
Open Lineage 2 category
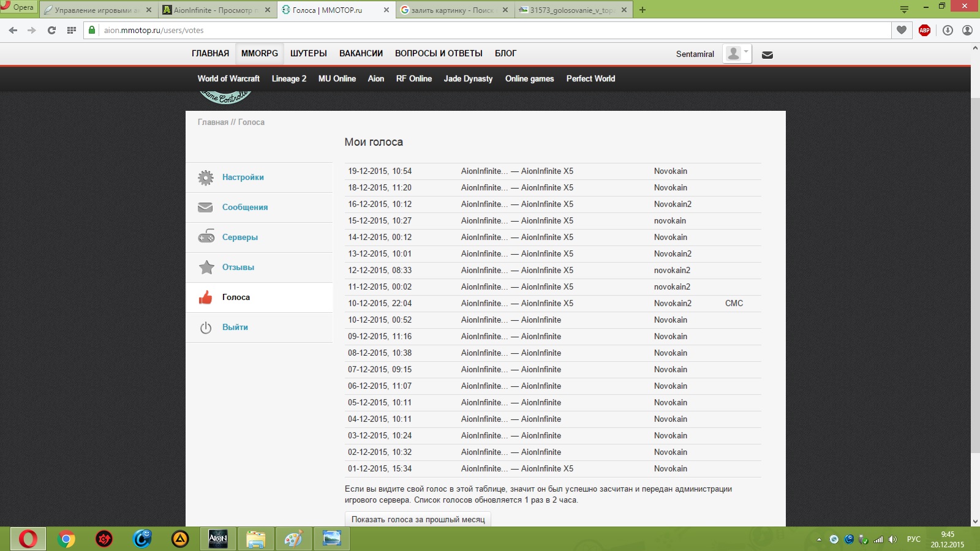(289, 78)
